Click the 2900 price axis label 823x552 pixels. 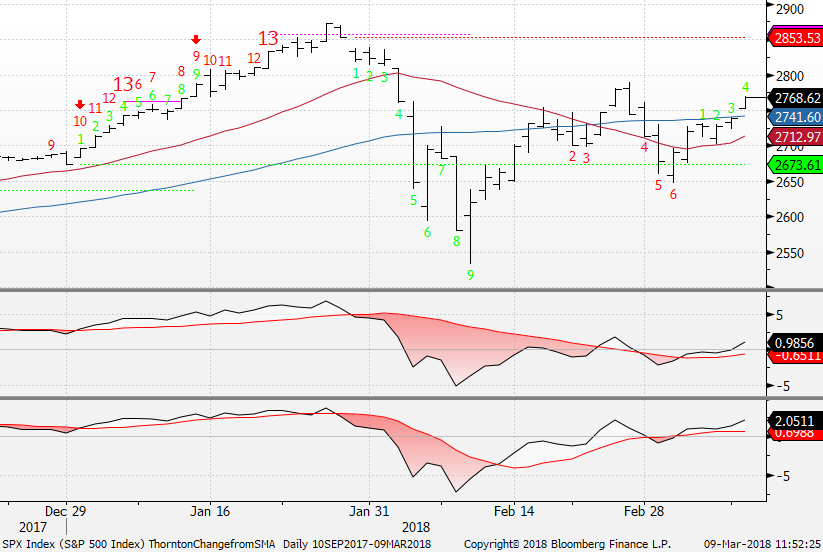pos(790,9)
